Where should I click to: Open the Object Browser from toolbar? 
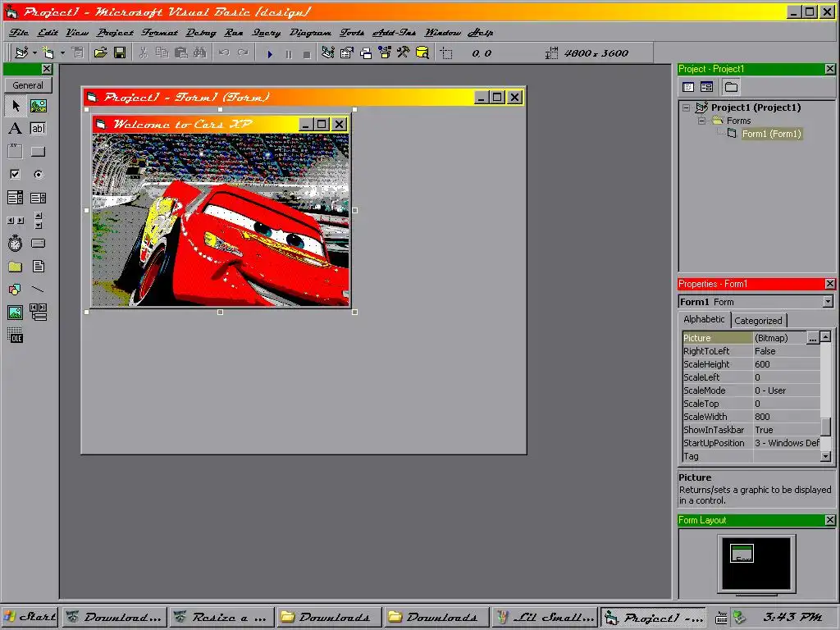tap(385, 52)
